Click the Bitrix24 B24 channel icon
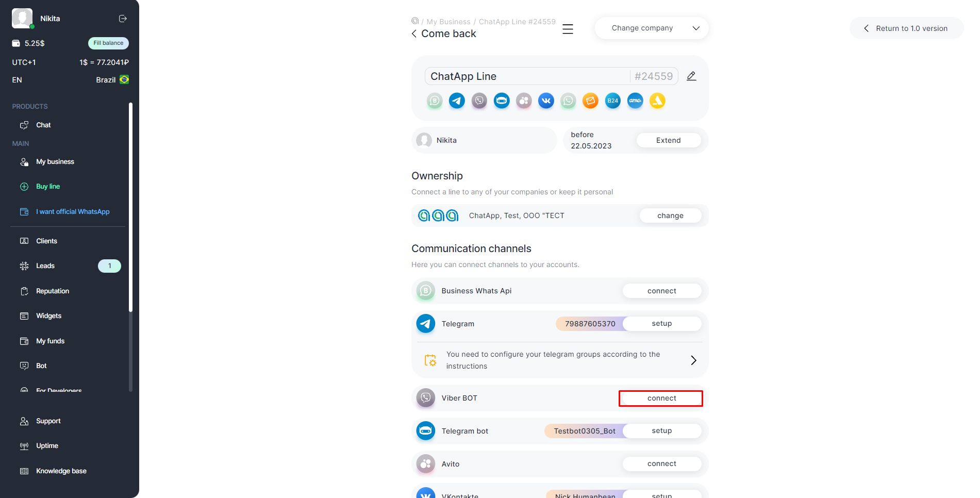The width and height of the screenshot is (980, 498). 612,101
